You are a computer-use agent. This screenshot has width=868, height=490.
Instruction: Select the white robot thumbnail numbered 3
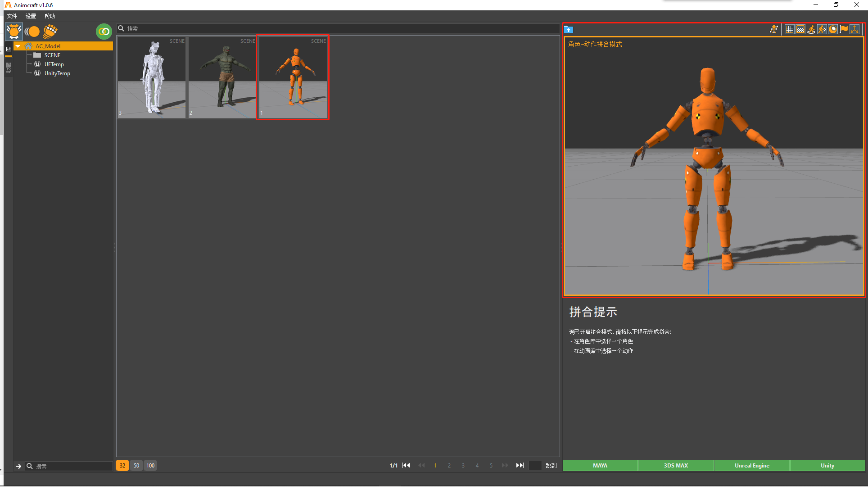coord(152,77)
